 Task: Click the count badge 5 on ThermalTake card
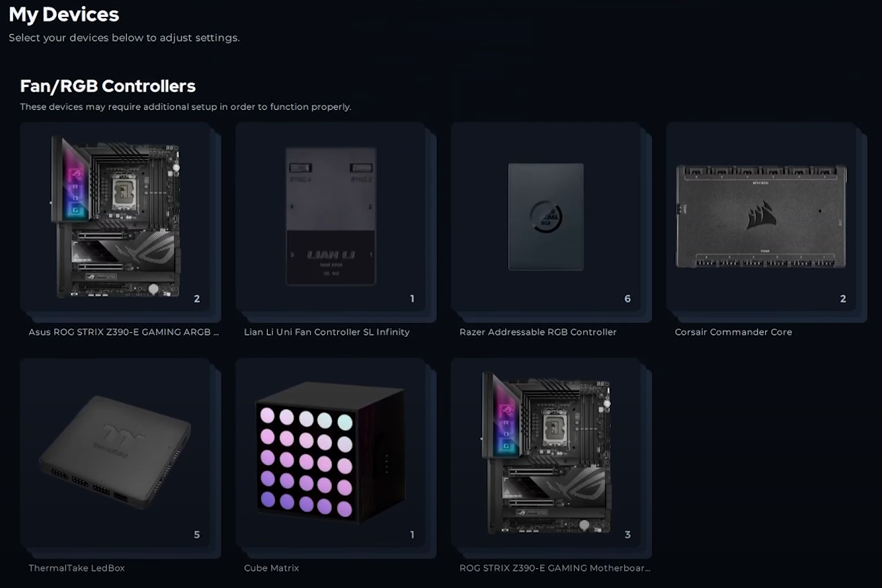pyautogui.click(x=197, y=535)
